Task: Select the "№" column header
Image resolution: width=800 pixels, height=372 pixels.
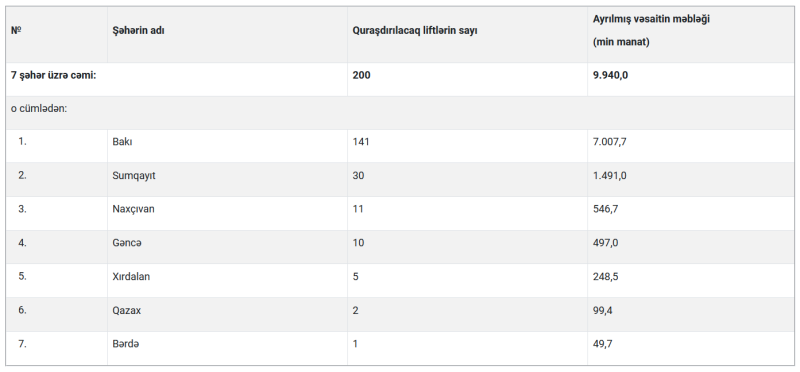Action: (x=16, y=31)
